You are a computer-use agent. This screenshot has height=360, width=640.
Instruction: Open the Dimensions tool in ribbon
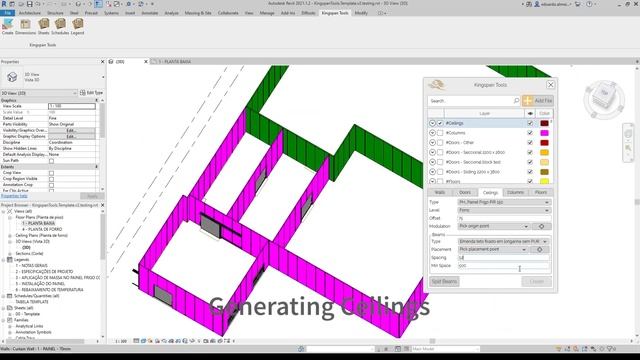click(x=25, y=27)
